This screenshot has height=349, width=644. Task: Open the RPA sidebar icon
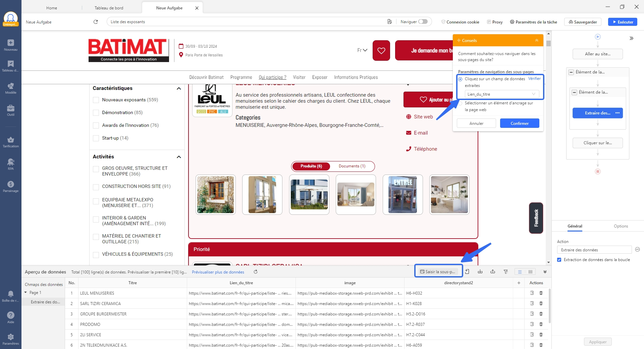[11, 164]
